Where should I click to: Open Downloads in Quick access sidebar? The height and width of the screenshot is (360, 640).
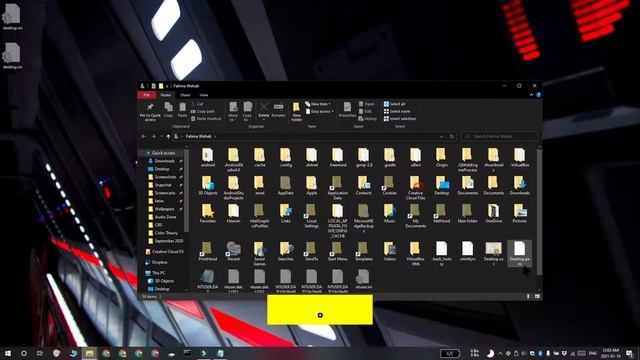tap(165, 161)
